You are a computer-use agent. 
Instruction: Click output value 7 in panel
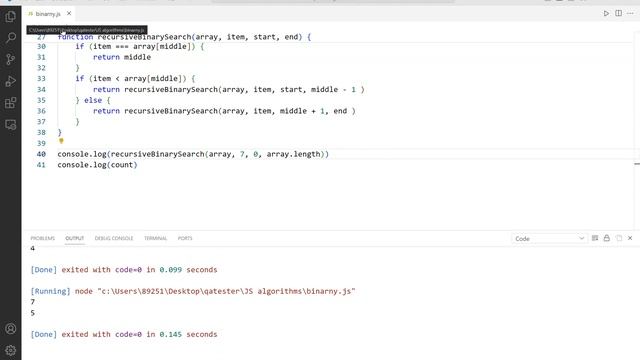33,302
